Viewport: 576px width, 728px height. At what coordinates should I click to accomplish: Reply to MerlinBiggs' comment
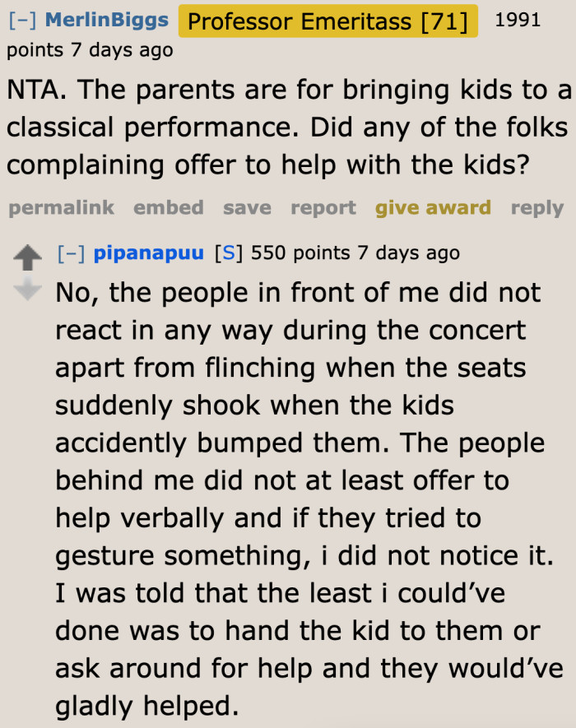pyautogui.click(x=537, y=207)
